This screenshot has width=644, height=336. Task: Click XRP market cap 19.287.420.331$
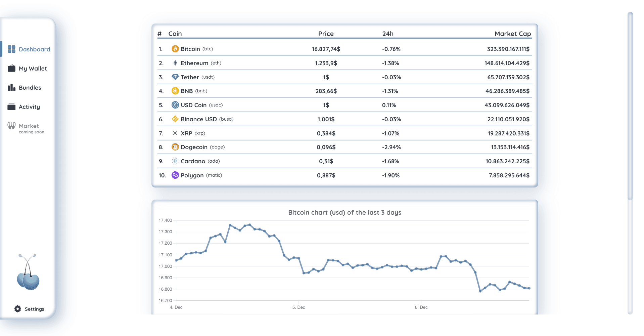point(508,133)
